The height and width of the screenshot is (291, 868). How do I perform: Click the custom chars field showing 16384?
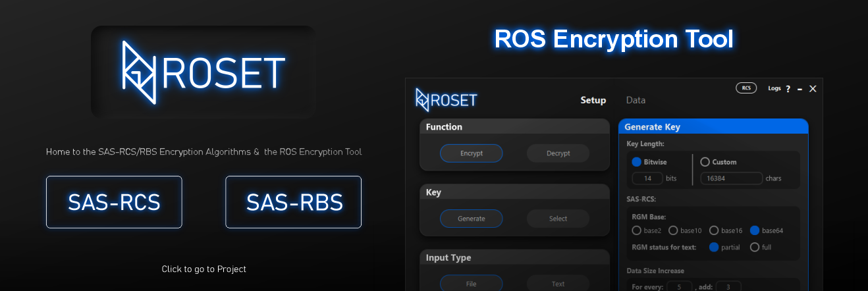731,178
